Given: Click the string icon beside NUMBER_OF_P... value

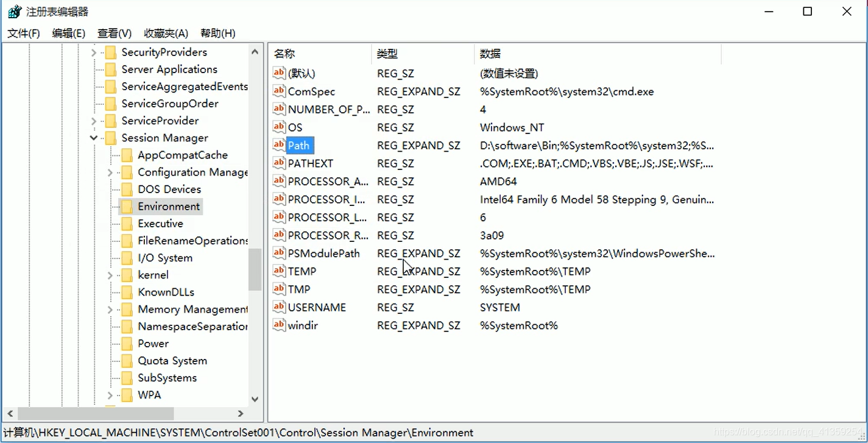Looking at the screenshot, I should [279, 109].
